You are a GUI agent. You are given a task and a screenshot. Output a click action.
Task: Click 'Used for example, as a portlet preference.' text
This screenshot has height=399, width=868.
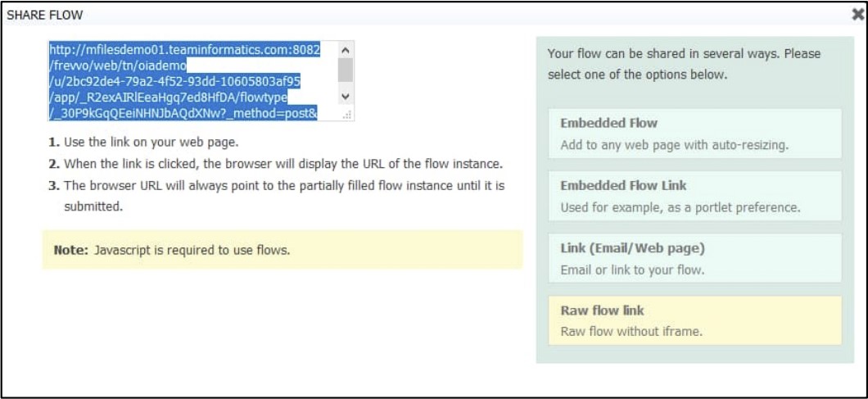pyautogui.click(x=680, y=208)
